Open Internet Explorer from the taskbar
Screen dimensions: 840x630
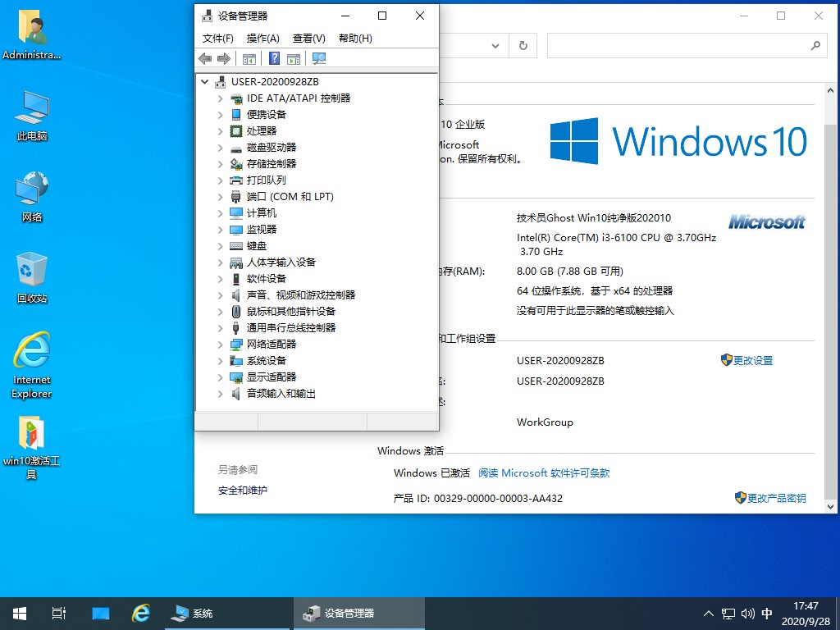click(141, 613)
